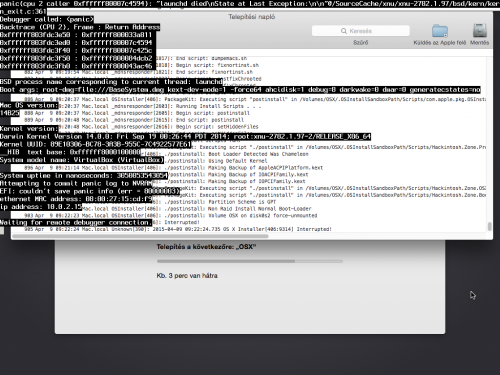Click panic line starting "Boot args:"
This screenshot has width=500, height=375.
point(240,90)
